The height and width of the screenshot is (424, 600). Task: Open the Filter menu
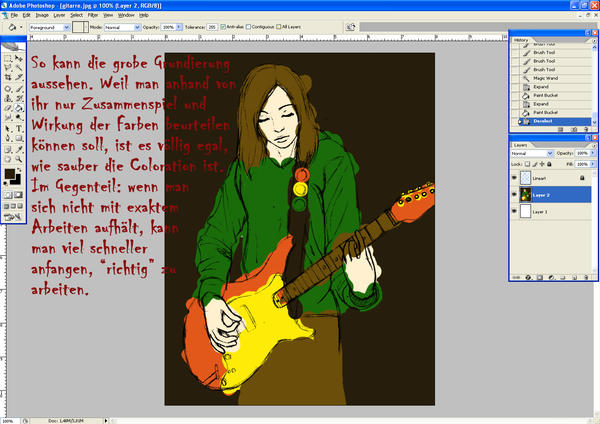(93, 15)
